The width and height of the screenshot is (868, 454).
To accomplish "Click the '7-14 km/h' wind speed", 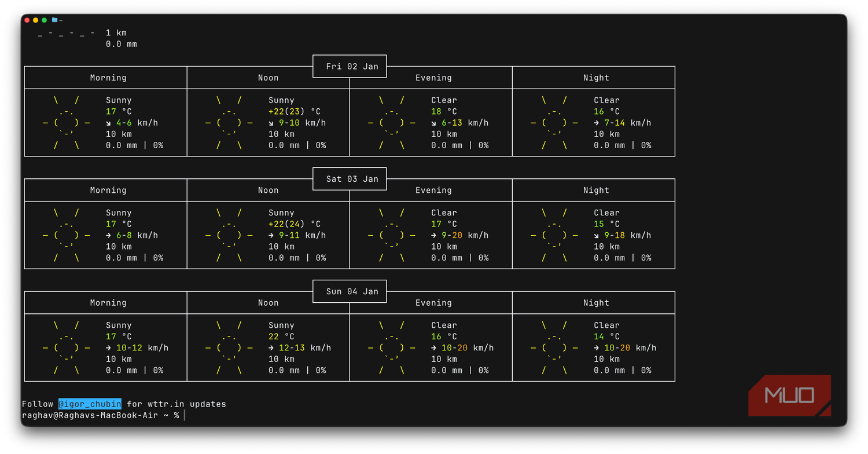I will pyautogui.click(x=628, y=123).
